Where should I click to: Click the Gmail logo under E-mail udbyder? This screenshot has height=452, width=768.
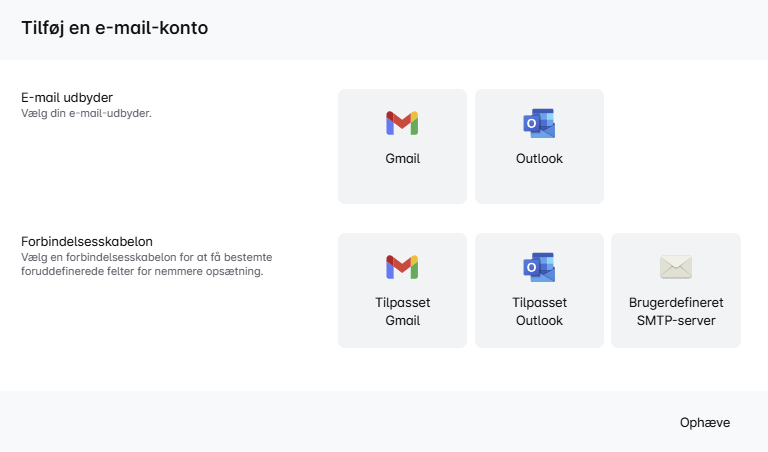pyautogui.click(x=402, y=123)
